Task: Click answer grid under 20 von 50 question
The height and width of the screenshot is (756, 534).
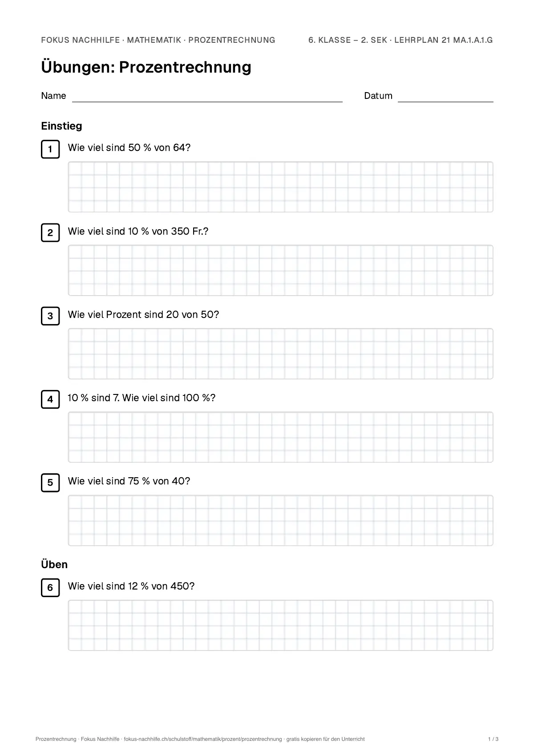Action: point(280,354)
